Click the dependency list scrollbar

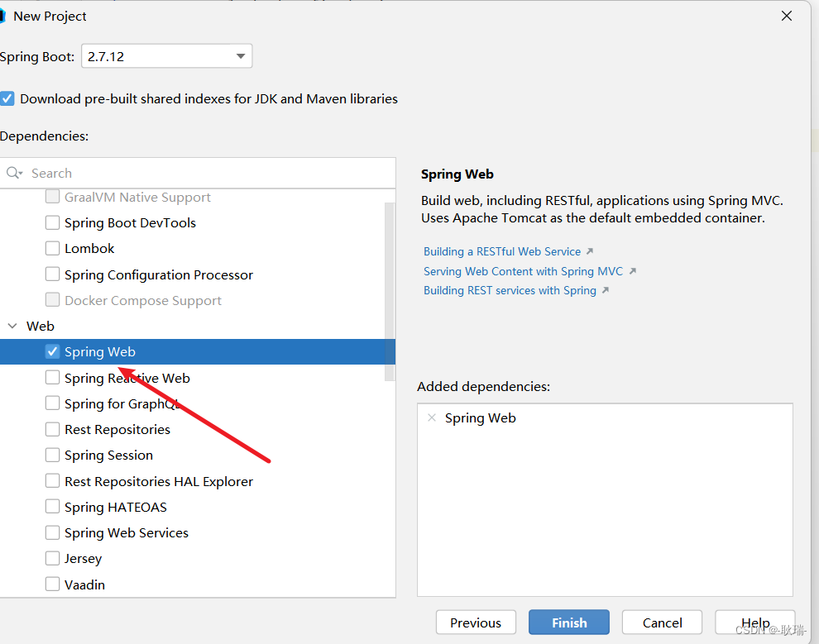[390, 292]
